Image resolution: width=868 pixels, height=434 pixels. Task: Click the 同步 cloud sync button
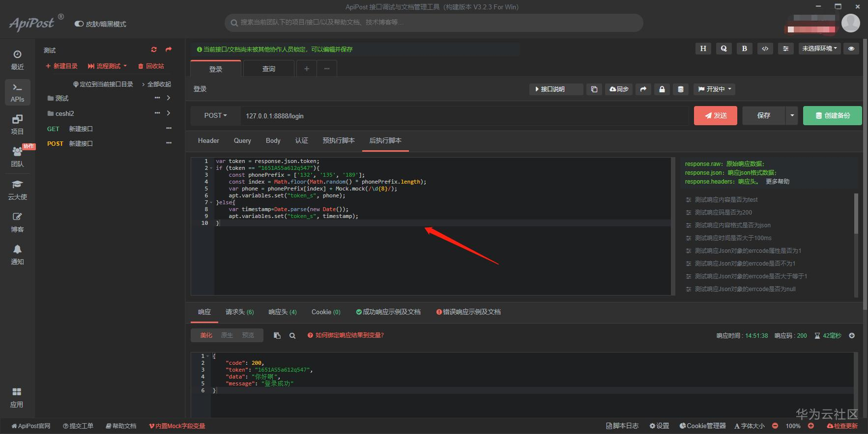coord(619,89)
